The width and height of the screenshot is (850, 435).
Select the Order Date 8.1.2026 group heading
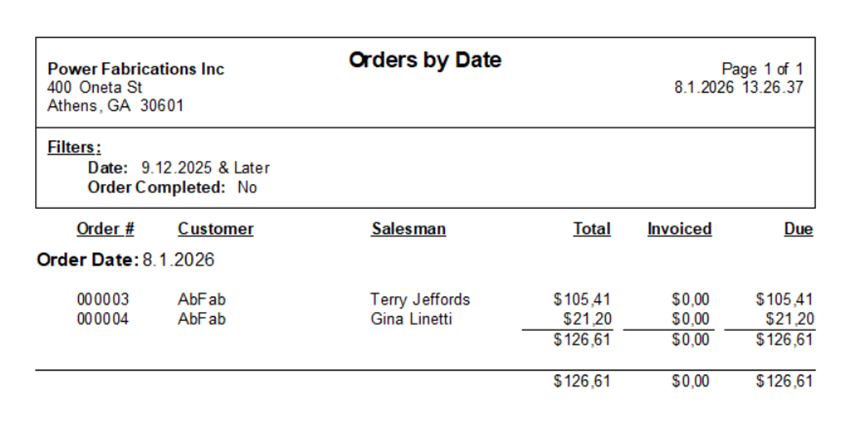125,260
